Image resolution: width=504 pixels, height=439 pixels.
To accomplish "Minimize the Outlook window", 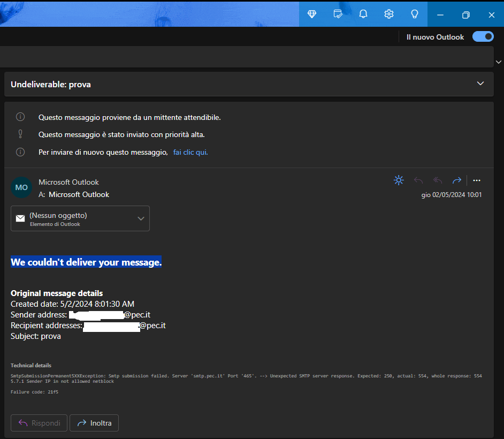I will [x=440, y=15].
